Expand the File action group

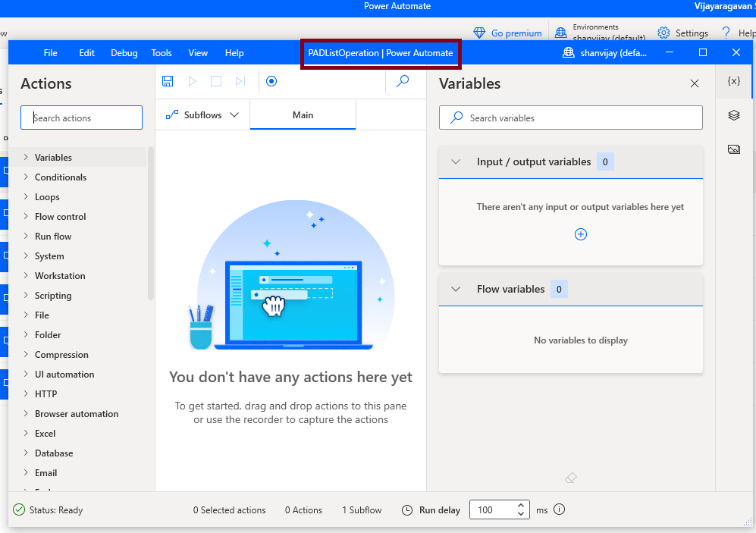click(26, 315)
